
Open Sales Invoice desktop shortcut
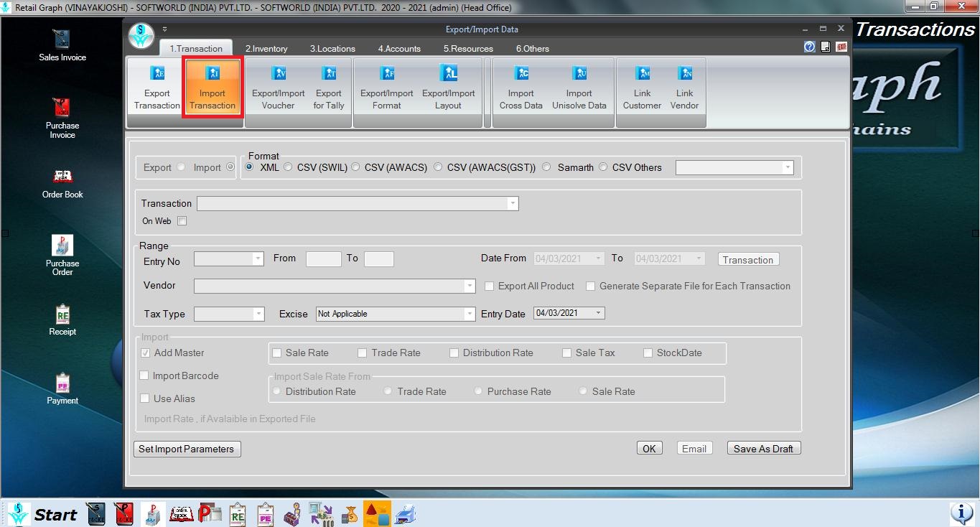coord(62,45)
